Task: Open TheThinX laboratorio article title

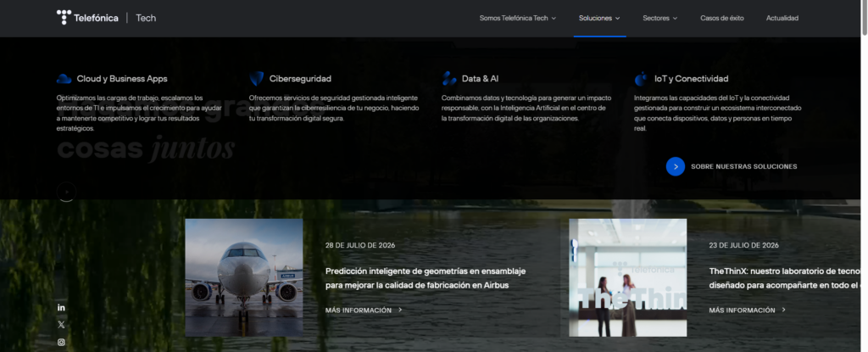Action: (x=785, y=278)
